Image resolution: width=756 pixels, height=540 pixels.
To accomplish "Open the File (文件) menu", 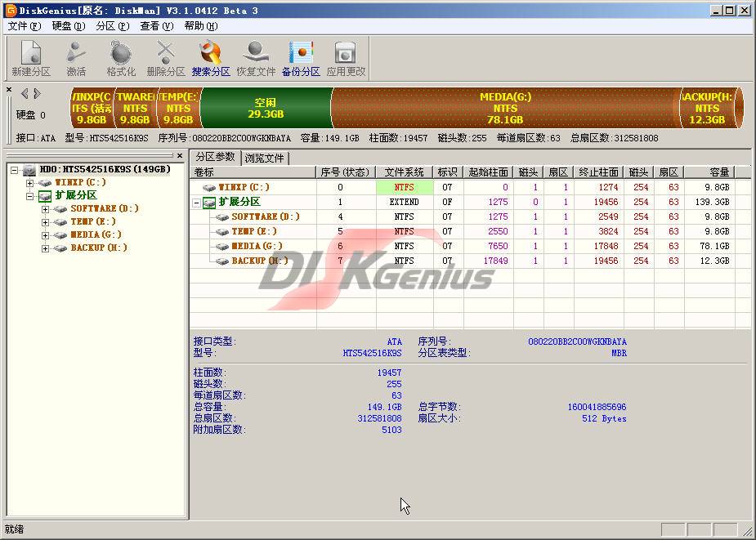I will (x=25, y=26).
